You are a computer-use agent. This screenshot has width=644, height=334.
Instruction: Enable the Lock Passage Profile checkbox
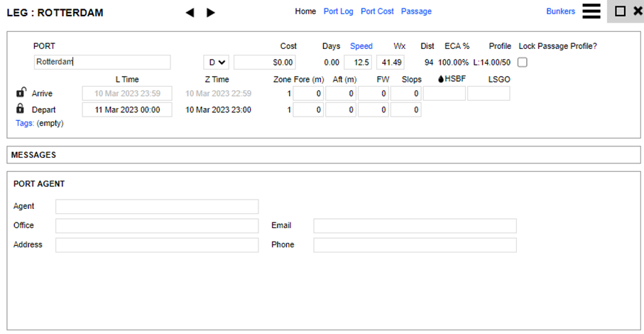click(523, 63)
